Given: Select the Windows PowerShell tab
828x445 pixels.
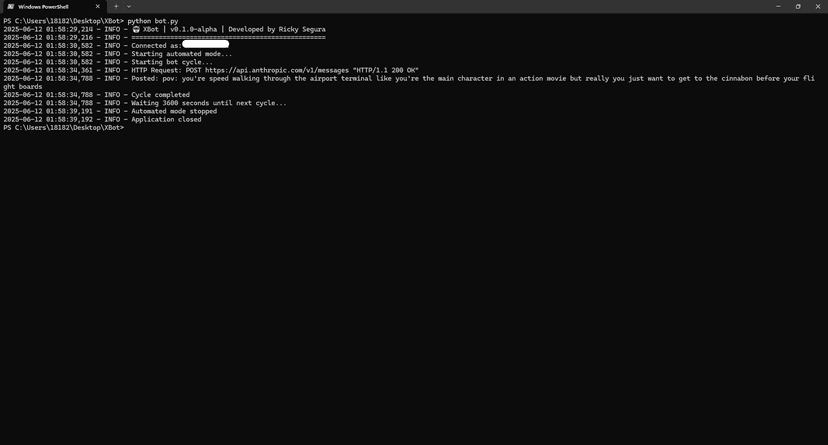Looking at the screenshot, I should pyautogui.click(x=53, y=7).
